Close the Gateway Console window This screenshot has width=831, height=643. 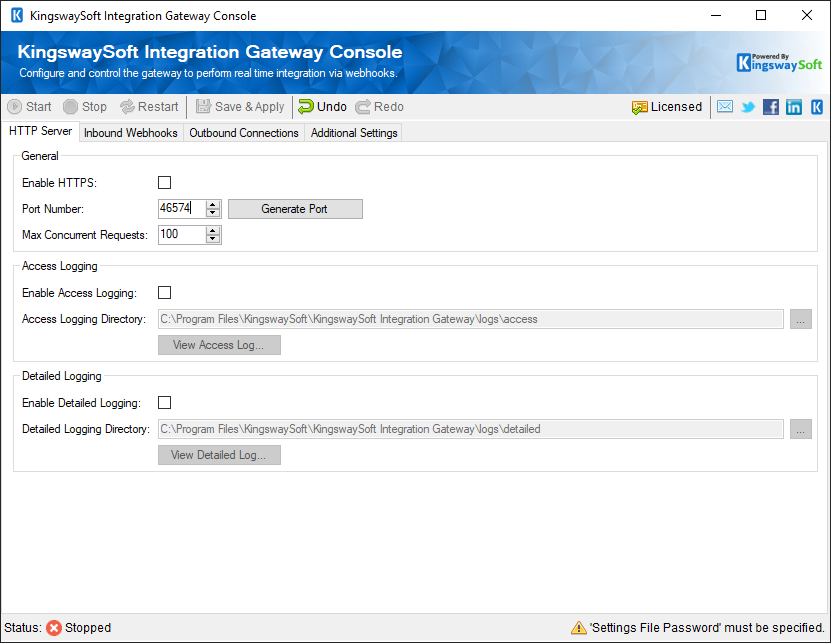click(807, 15)
